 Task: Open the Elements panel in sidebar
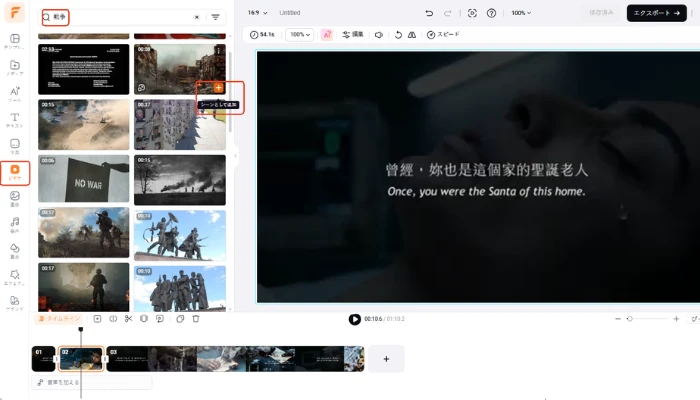(15, 251)
